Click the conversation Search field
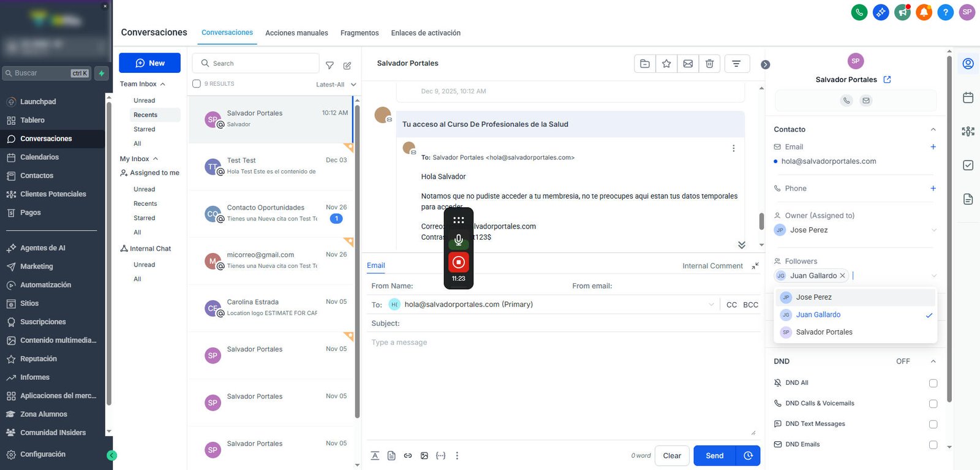 point(256,63)
